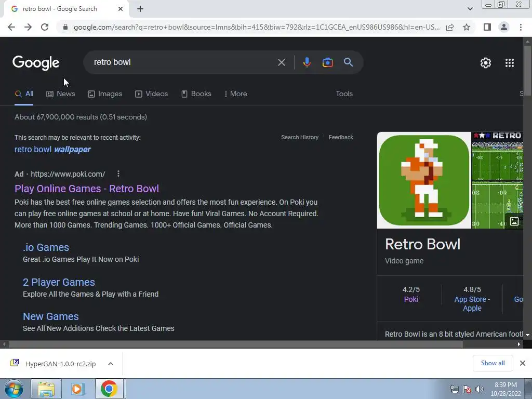Clear the search box text
The image size is (532, 399).
click(x=281, y=62)
